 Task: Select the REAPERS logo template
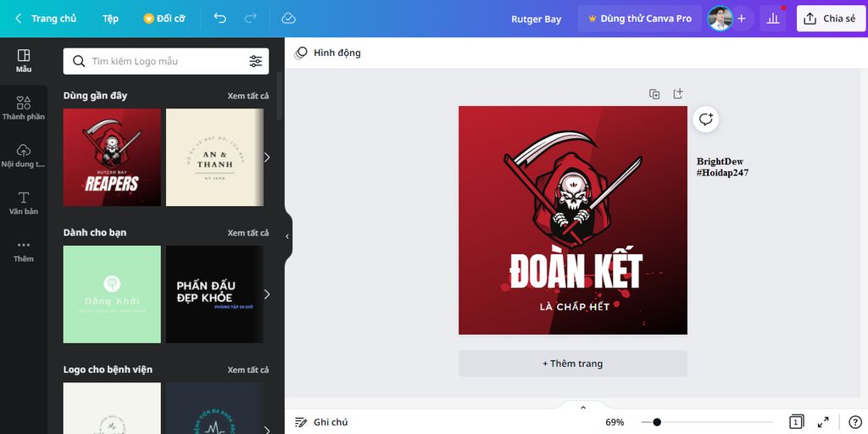click(112, 157)
